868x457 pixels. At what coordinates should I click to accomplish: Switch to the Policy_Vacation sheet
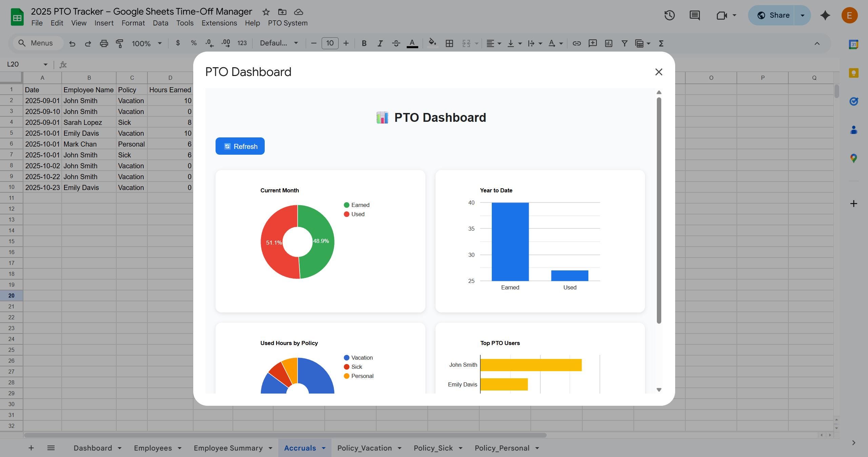point(364,448)
